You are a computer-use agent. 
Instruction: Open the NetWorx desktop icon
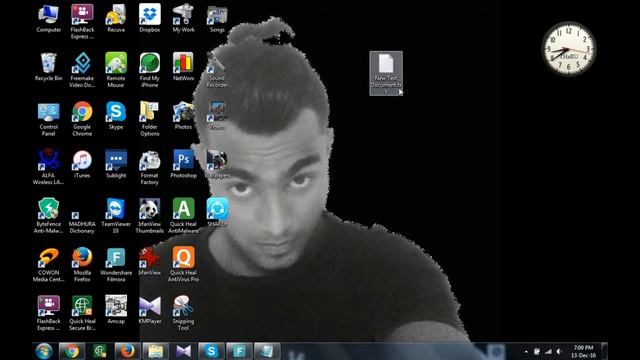tap(183, 67)
